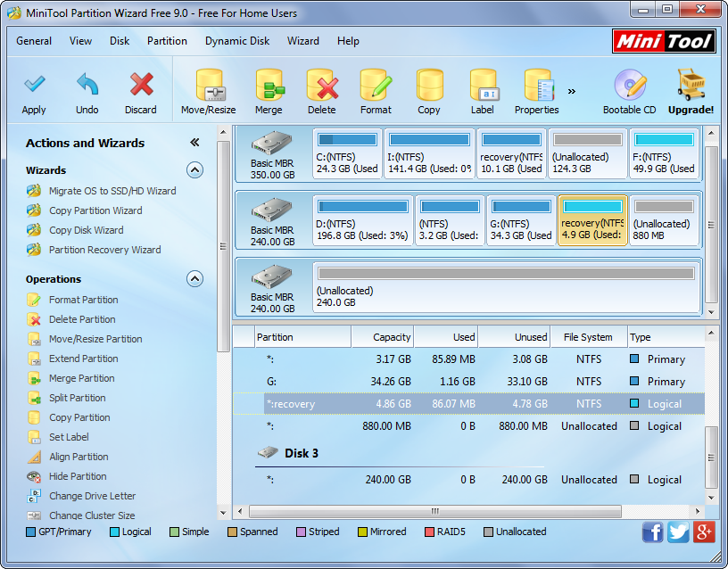Click Set Label operation

(x=58, y=437)
